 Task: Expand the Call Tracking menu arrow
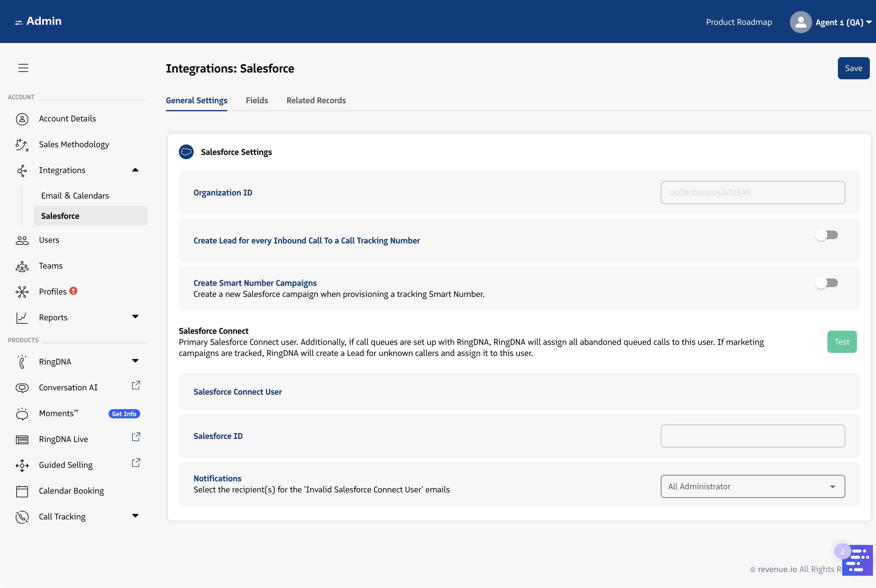135,516
